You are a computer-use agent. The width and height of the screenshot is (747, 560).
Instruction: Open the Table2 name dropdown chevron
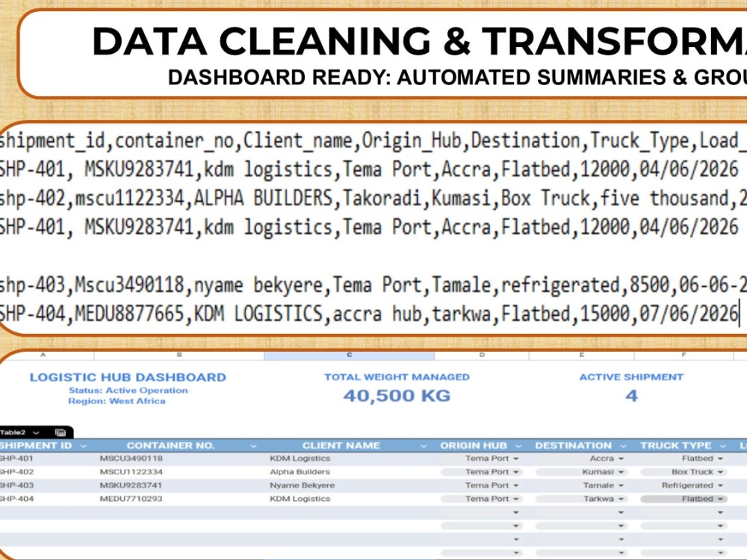(x=36, y=433)
